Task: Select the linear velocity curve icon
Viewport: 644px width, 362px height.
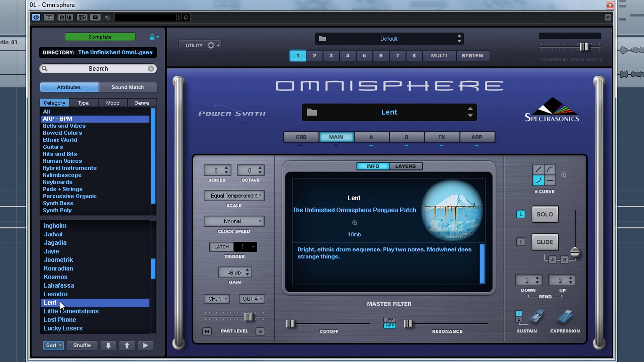Action: tap(538, 170)
